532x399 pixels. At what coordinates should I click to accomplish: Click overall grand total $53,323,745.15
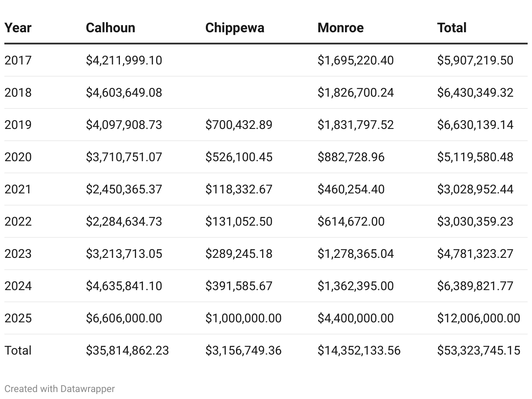[x=478, y=350]
